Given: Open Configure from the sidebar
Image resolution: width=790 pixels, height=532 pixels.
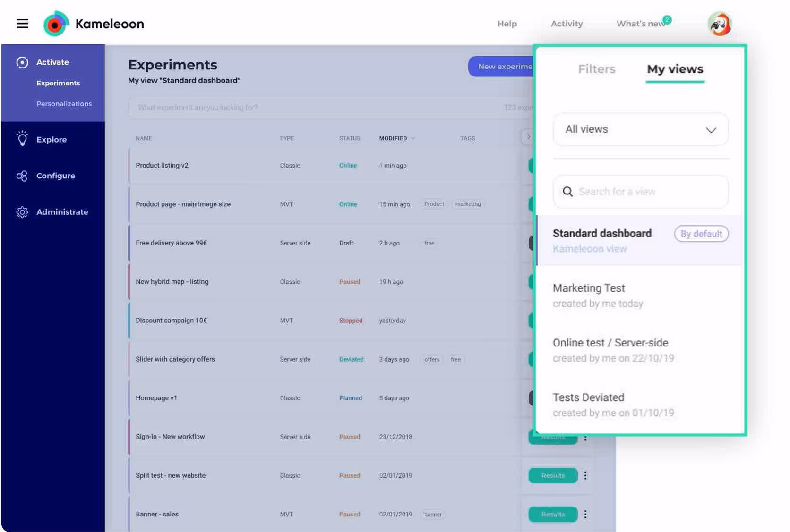Looking at the screenshot, I should click(x=22, y=176).
